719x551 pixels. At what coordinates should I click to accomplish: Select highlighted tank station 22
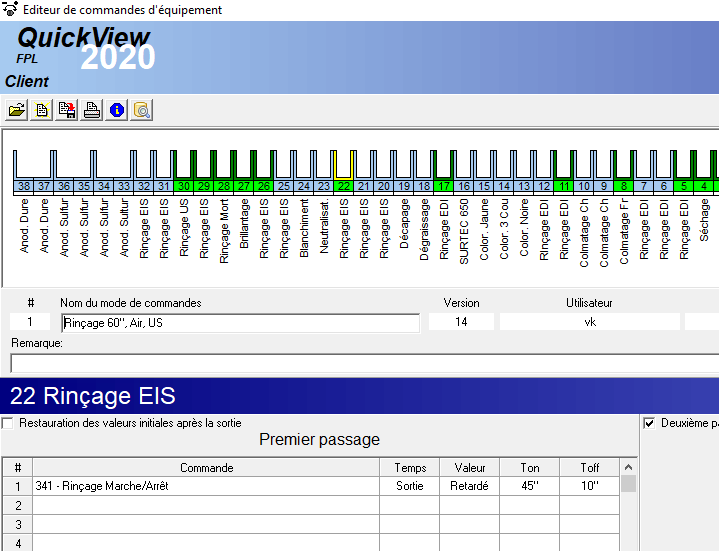point(344,186)
